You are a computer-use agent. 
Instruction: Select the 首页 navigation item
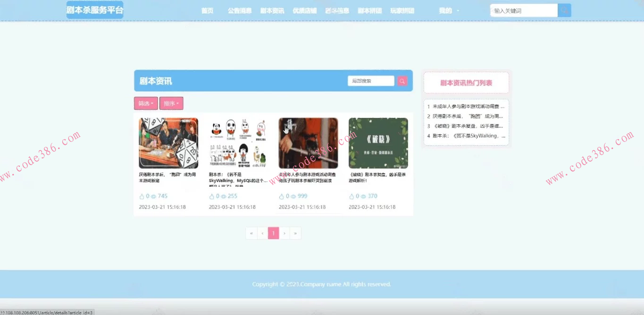pos(207,10)
